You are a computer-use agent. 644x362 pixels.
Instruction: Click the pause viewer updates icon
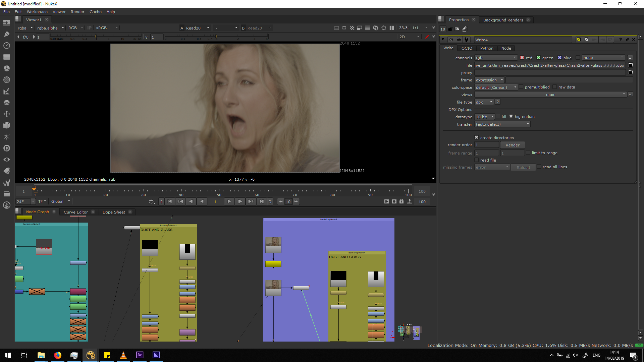click(392, 28)
